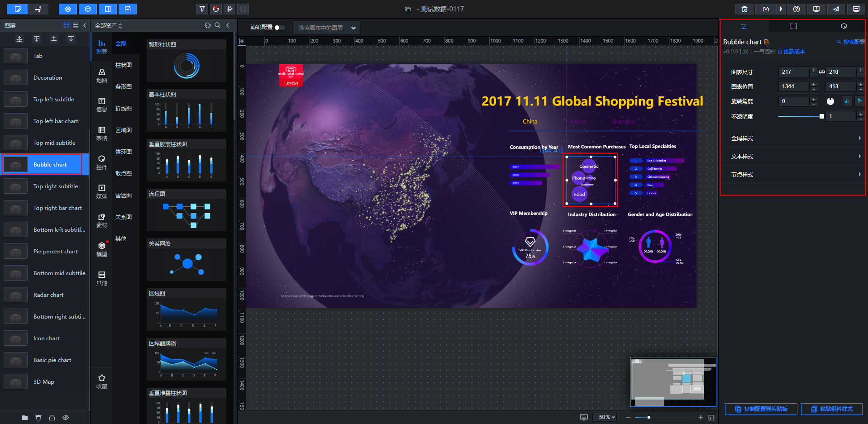The width and height of the screenshot is (868, 424).
Task: Select the 表格 table category tab
Action: [x=102, y=133]
